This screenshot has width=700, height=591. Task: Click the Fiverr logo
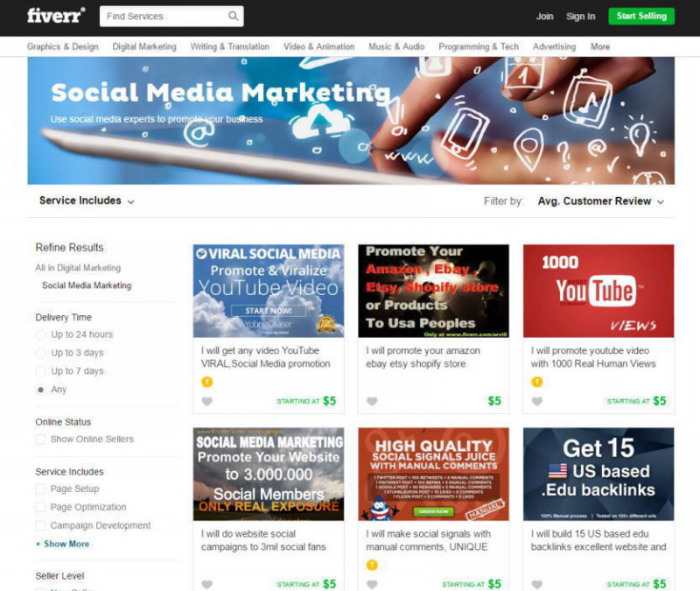click(x=56, y=16)
